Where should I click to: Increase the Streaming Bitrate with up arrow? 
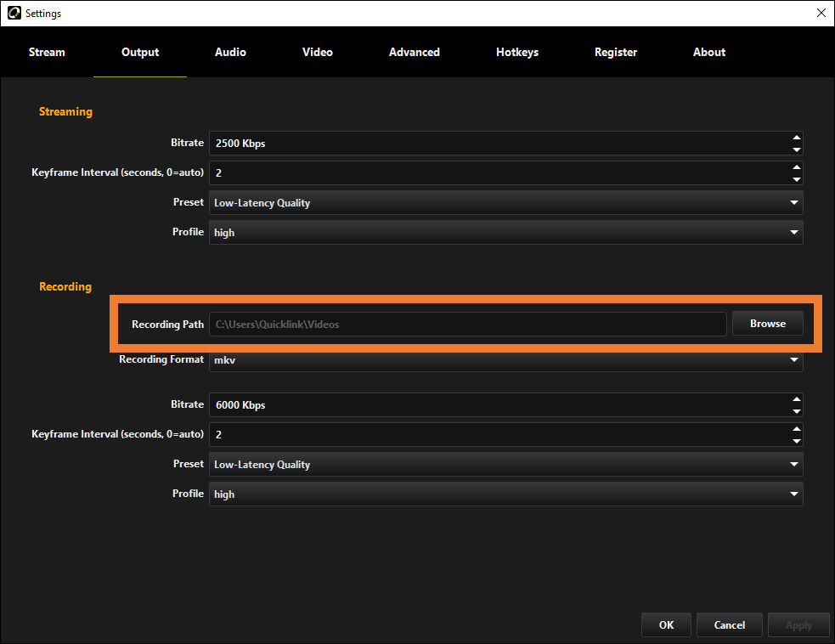(797, 138)
